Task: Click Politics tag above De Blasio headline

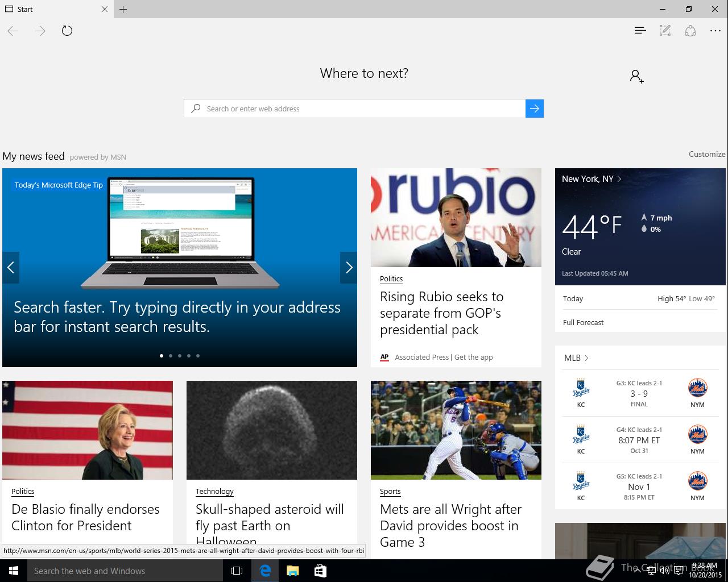Action: 23,492
